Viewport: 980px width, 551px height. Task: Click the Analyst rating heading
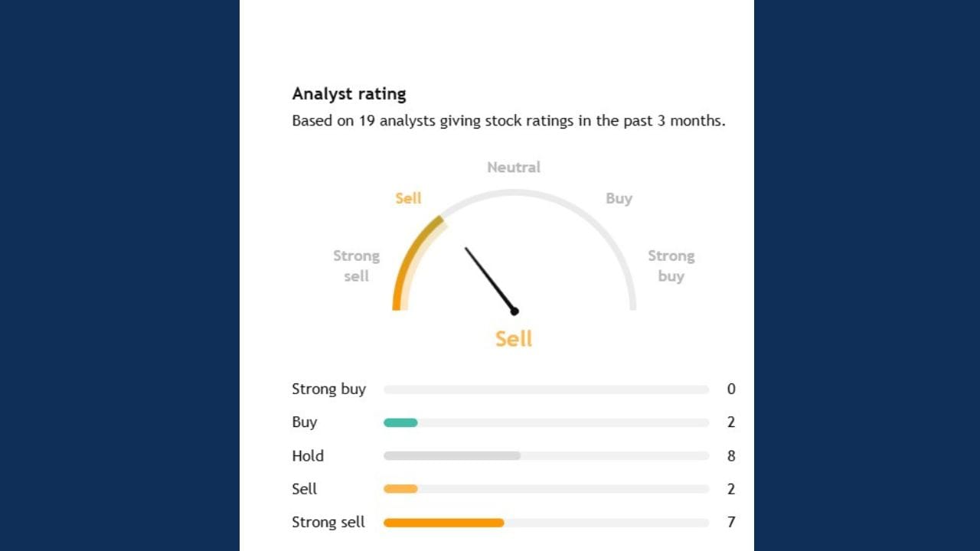[x=349, y=94]
